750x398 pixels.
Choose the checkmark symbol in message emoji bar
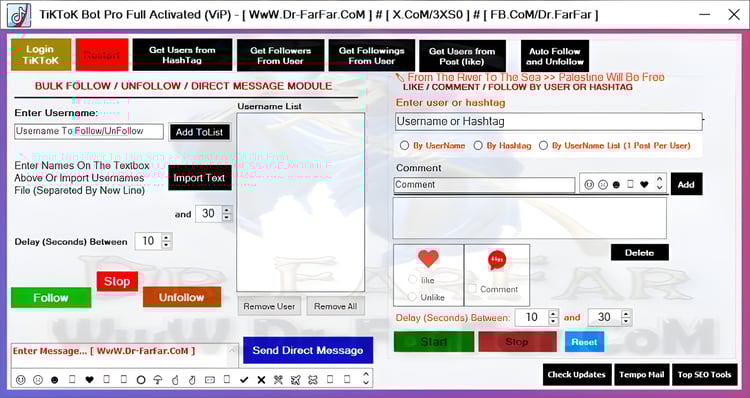pyautogui.click(x=244, y=380)
